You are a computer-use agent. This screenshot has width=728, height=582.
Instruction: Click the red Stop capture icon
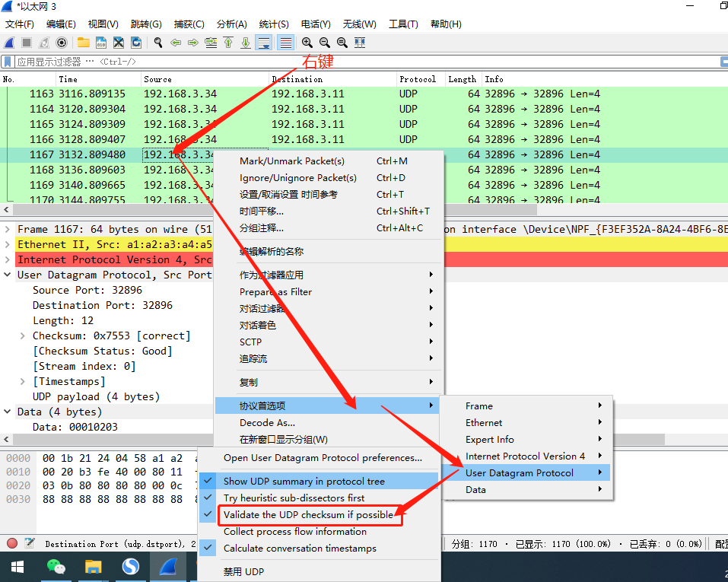click(x=24, y=43)
